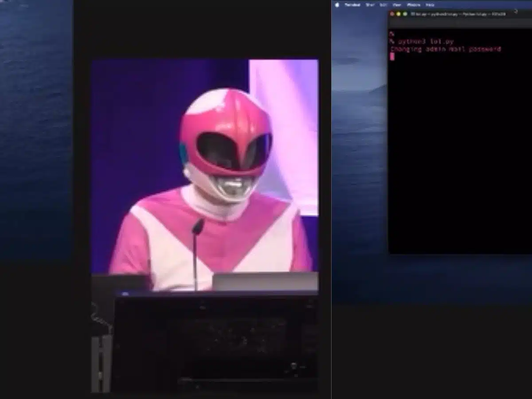The image size is (532, 399).
Task: Click the ocean desktop wallpaper at left
Action: point(35,133)
